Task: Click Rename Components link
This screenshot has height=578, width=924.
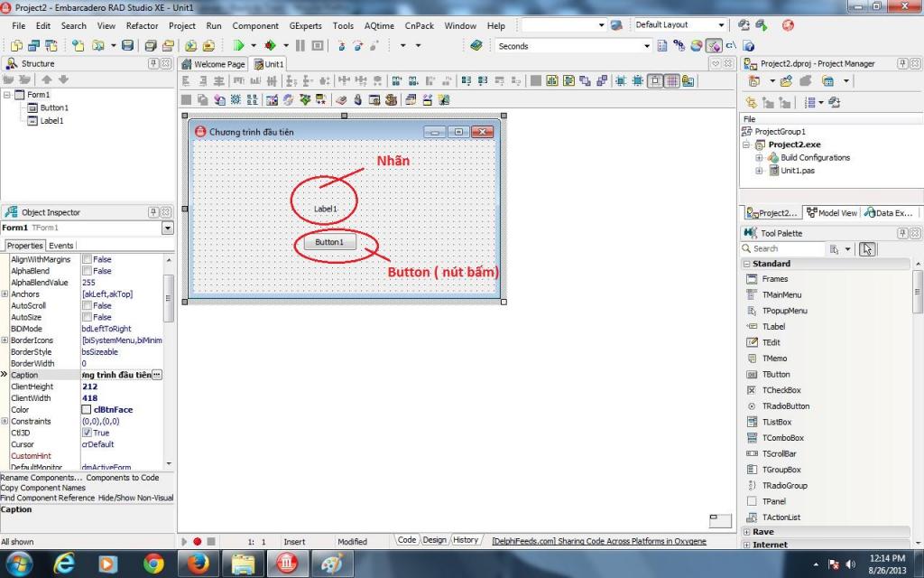Action: 42,478
